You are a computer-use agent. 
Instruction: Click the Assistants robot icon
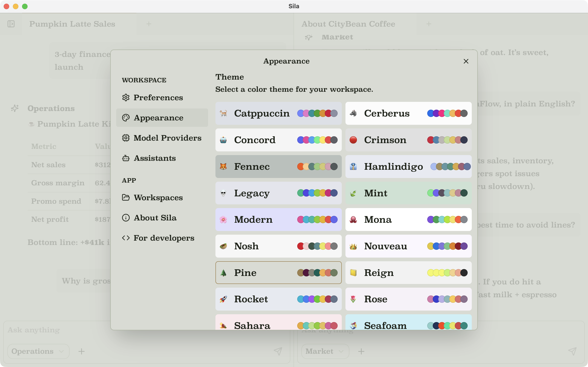click(x=126, y=158)
